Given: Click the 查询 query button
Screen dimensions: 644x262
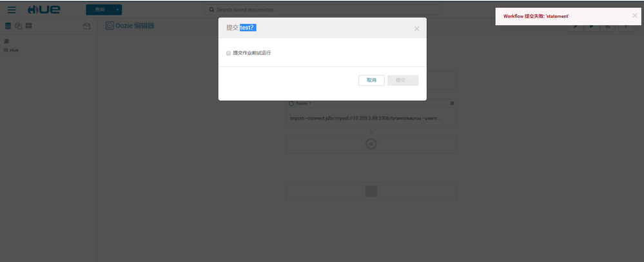Looking at the screenshot, I should [99, 10].
